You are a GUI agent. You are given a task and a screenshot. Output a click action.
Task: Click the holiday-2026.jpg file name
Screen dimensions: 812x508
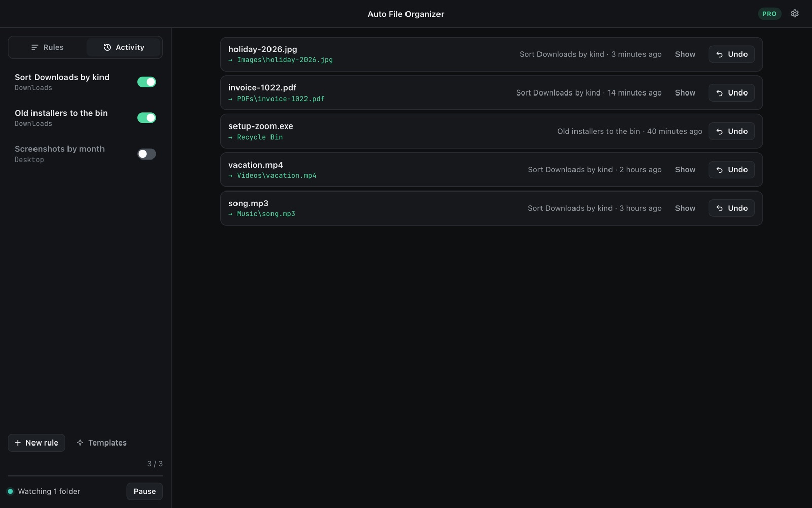[263, 49]
